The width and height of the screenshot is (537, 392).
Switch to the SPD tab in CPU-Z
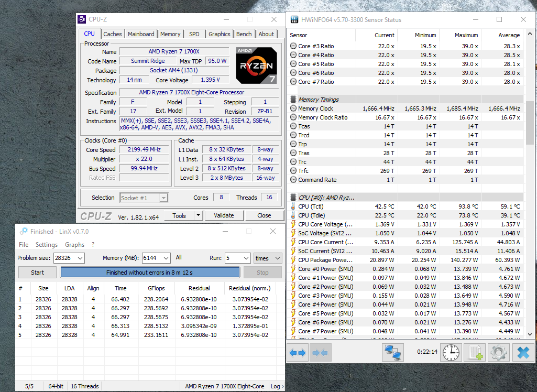coord(194,34)
